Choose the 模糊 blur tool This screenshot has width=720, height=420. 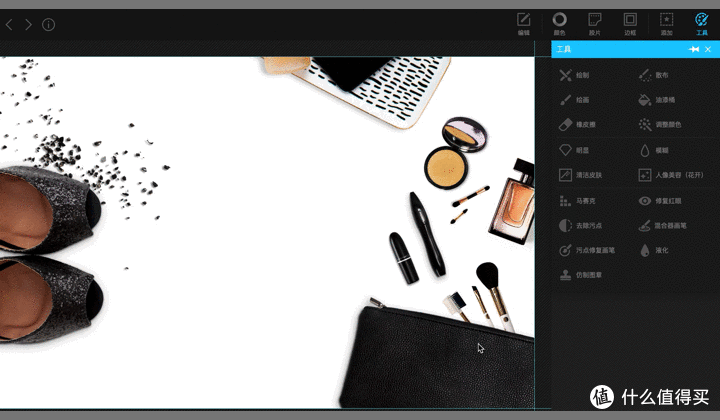tap(653, 150)
